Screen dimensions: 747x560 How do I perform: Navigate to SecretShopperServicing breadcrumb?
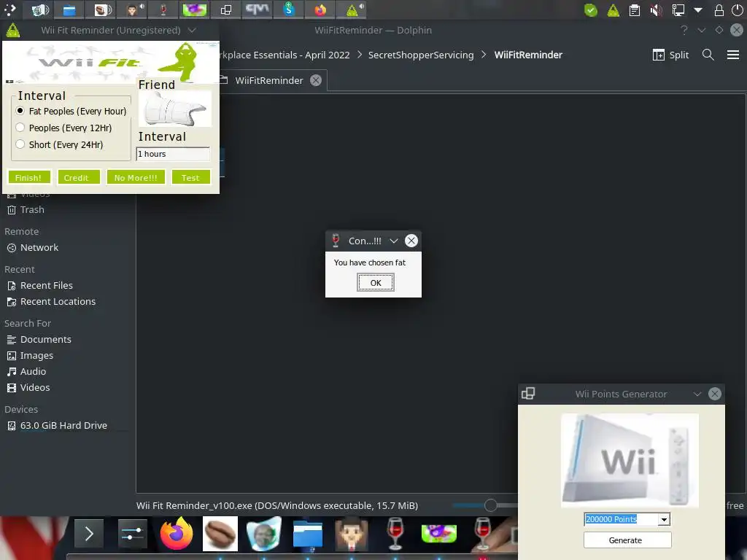pyautogui.click(x=421, y=55)
